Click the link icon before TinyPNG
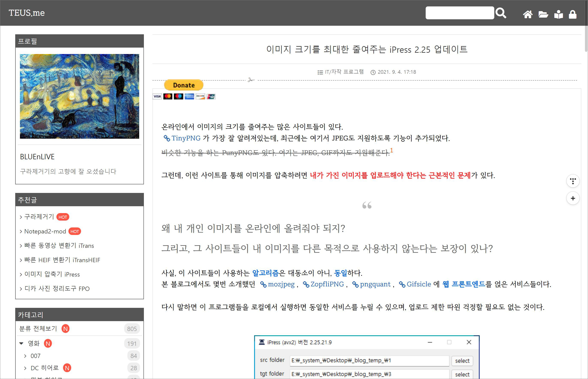The width and height of the screenshot is (588, 379). pos(167,138)
